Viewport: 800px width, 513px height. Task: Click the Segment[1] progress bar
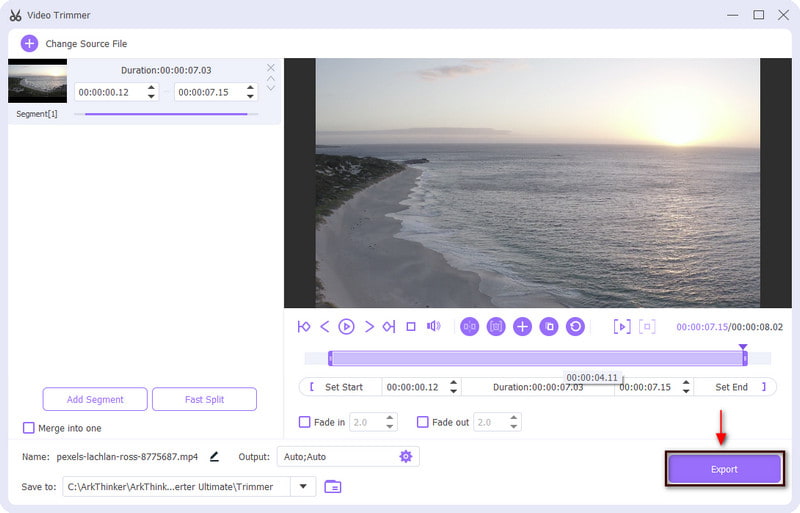click(166, 114)
